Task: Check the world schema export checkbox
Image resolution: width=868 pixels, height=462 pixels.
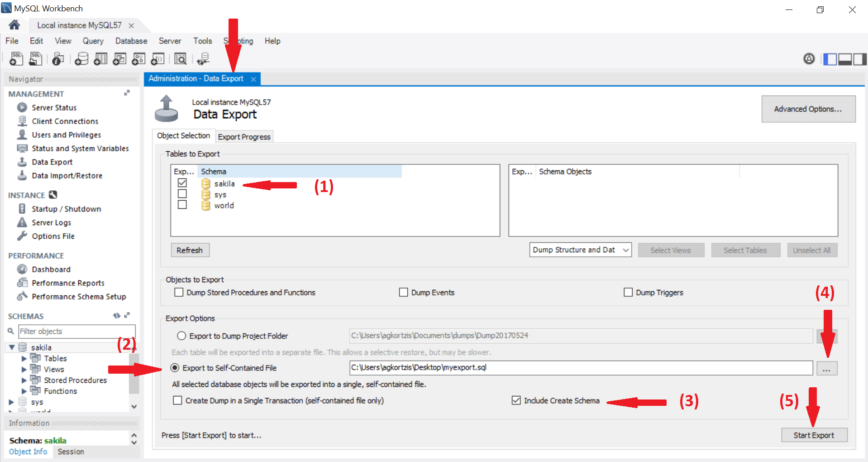Action: [182, 205]
